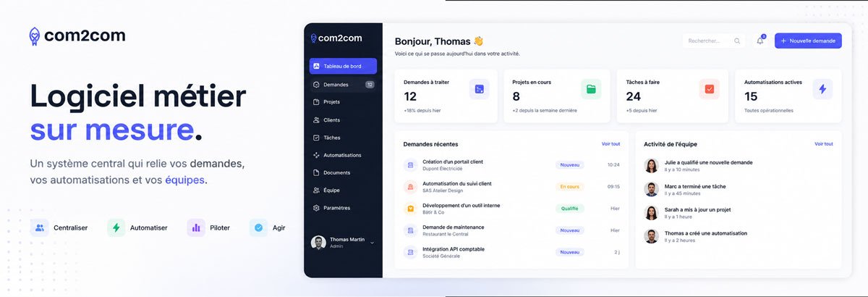Click the Demandes à traiter value 12
The width and height of the screenshot is (868, 297).
point(410,96)
